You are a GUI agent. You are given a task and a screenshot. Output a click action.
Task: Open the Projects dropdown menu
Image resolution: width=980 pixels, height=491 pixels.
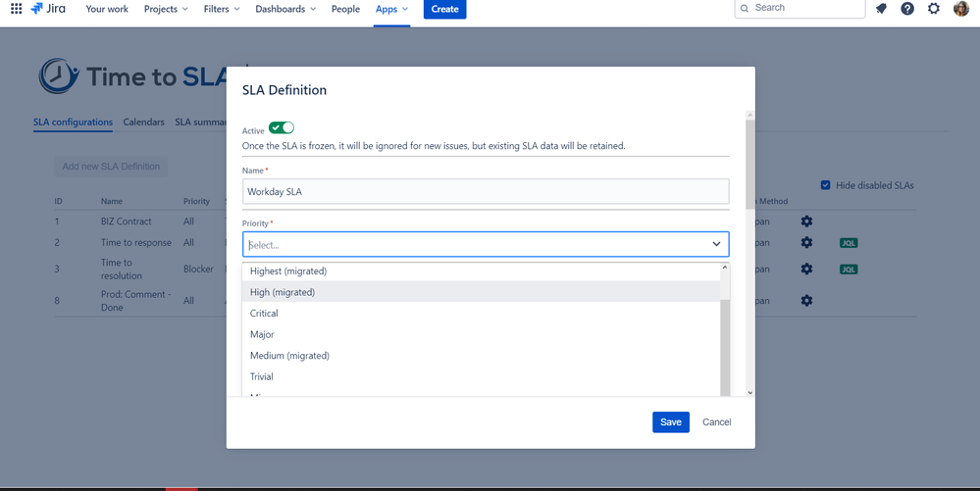pyautogui.click(x=166, y=9)
